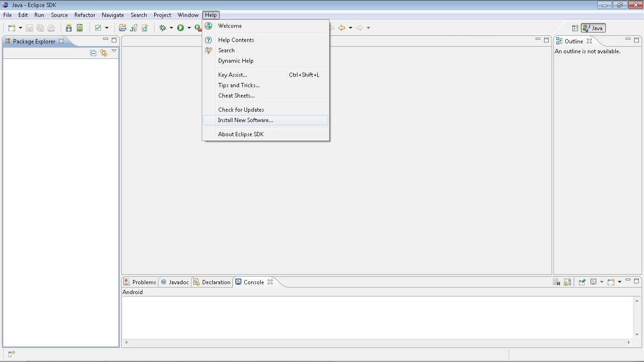Click the checkmark task toolbar icon

(x=98, y=28)
